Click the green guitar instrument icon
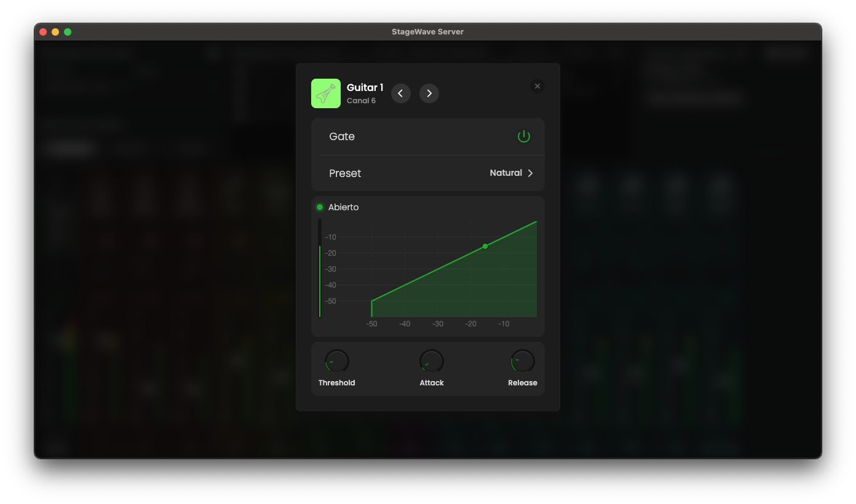856x504 pixels. tap(325, 93)
